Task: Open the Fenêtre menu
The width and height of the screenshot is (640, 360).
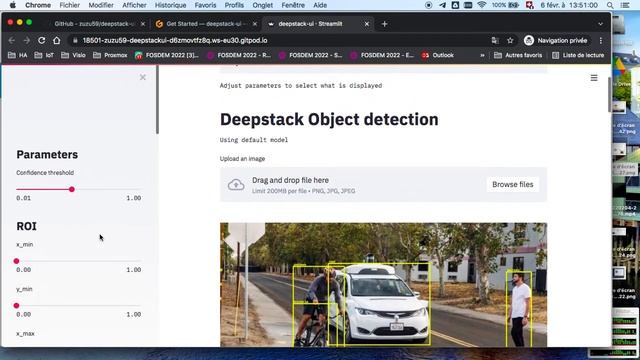Action: (x=293, y=5)
